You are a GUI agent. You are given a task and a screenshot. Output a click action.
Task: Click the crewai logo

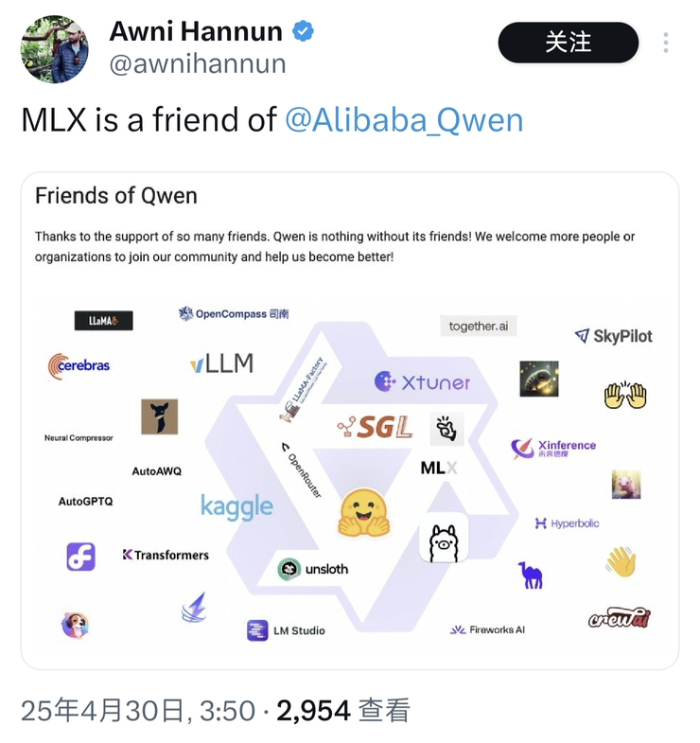(x=619, y=618)
